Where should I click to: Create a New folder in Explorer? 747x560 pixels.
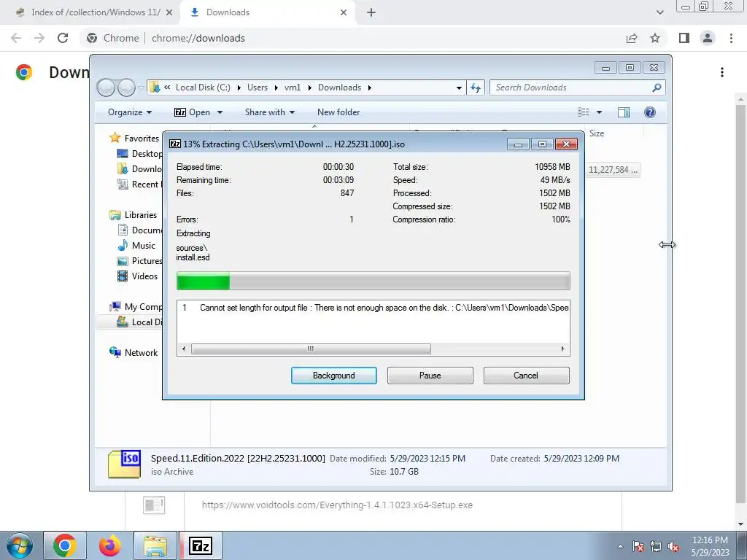338,112
